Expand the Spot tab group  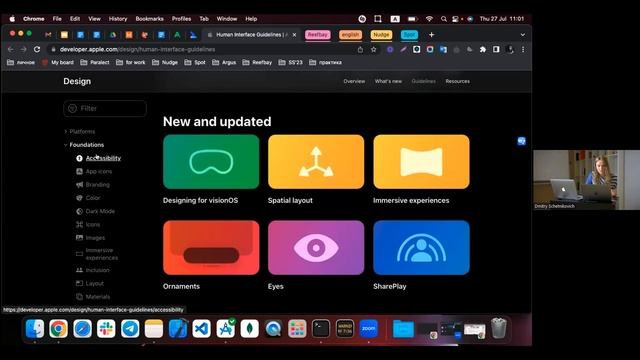pos(409,35)
